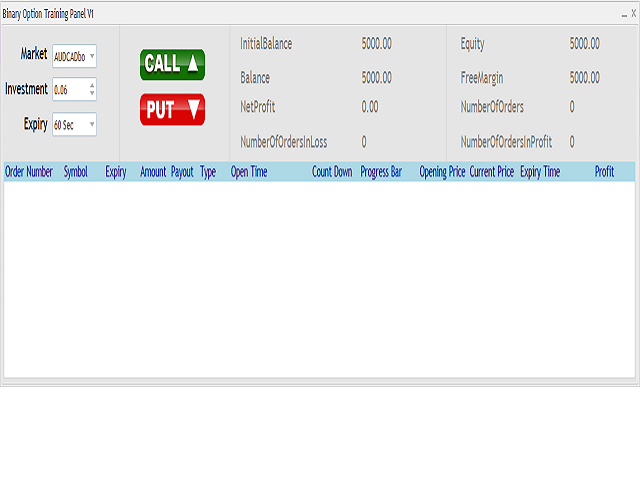Click the Progress Bar column header

pos(381,172)
